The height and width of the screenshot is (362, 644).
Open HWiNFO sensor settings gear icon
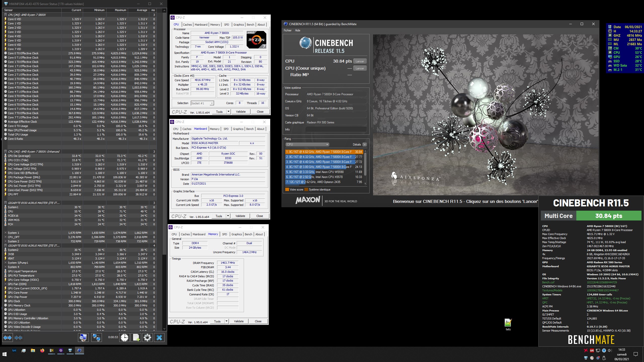click(x=147, y=338)
